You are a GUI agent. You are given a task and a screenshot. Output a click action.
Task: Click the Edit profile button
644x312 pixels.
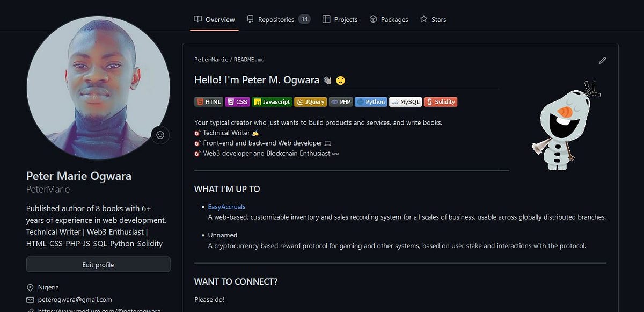(98, 264)
